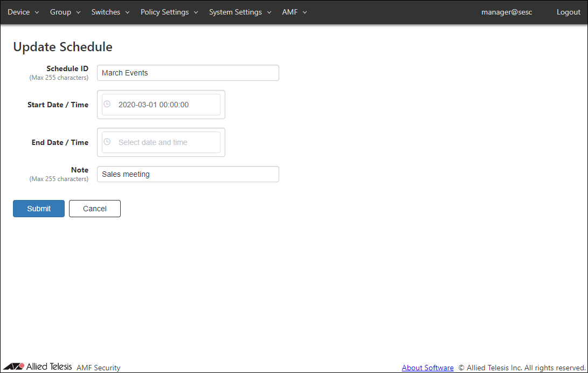This screenshot has width=588, height=373.
Task: Expand the Switches menu chevron
Action: click(127, 12)
